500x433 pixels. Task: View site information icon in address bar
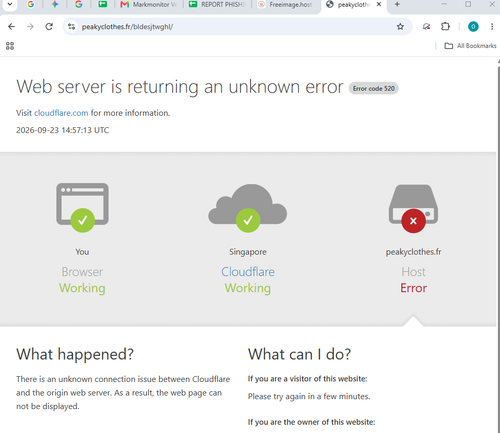point(71,27)
